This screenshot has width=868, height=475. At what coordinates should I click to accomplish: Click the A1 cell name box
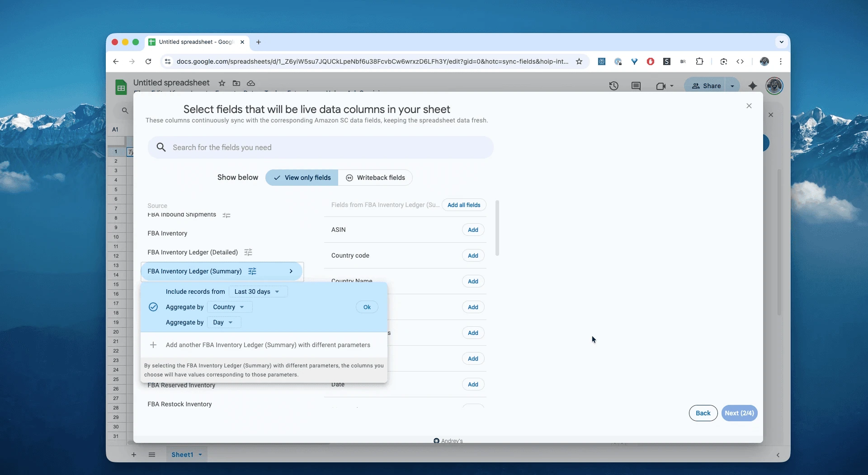click(x=115, y=129)
